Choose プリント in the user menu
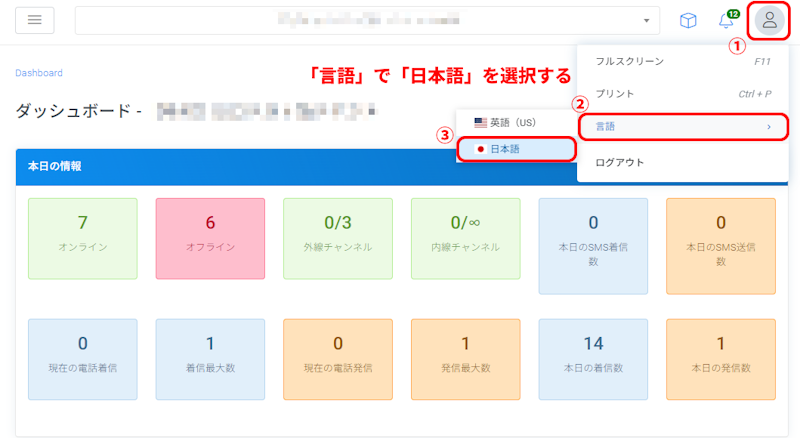800x438 pixels. [x=615, y=94]
